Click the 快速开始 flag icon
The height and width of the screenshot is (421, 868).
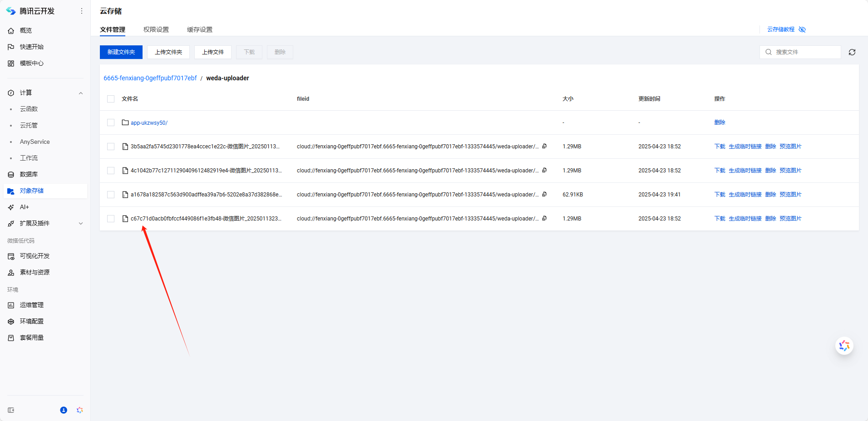[11, 47]
